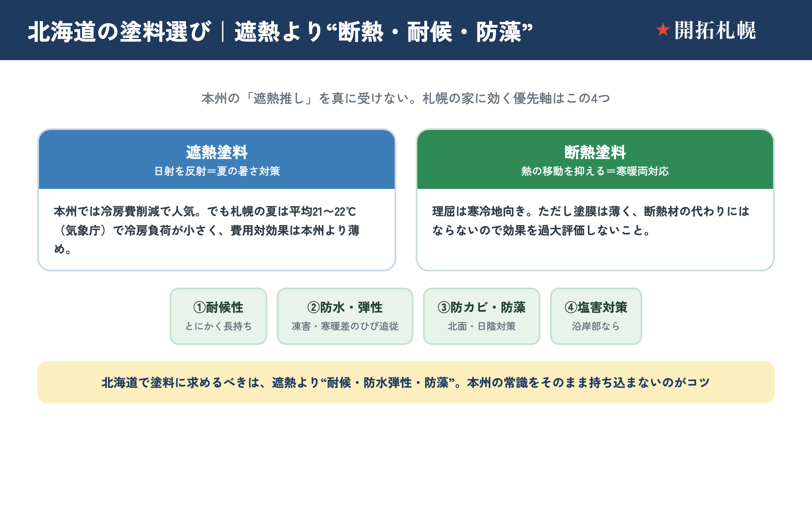Click 北面・日陰対策 caption
Viewport: 812px width, 520px height.
pyautogui.click(x=482, y=326)
